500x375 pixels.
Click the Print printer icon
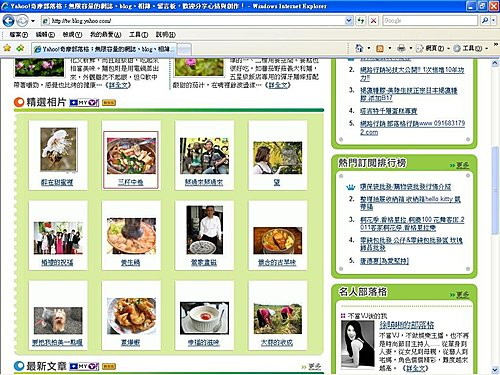pos(401,49)
